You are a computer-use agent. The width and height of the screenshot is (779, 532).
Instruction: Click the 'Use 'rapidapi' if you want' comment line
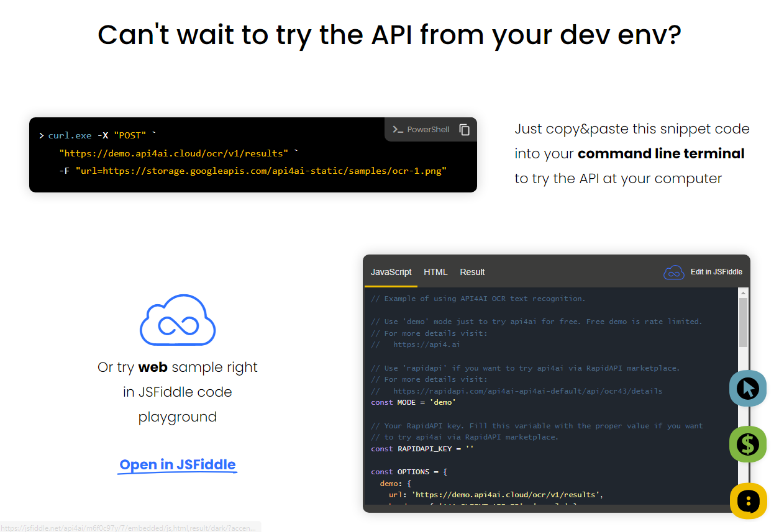coord(526,368)
